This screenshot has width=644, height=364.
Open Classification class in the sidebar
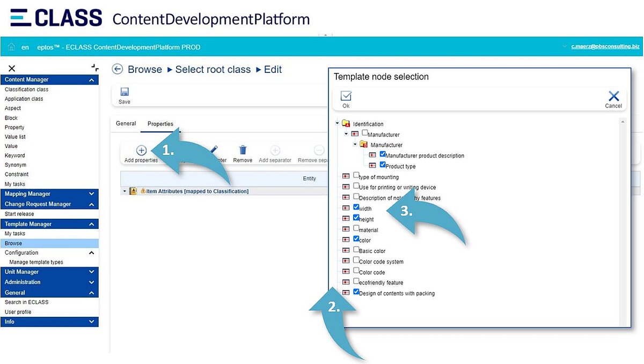tap(26, 90)
